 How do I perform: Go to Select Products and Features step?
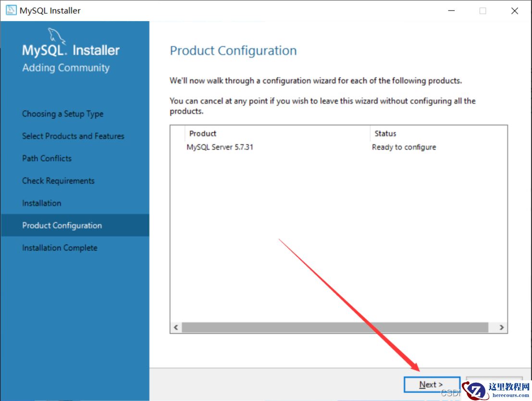(73, 136)
